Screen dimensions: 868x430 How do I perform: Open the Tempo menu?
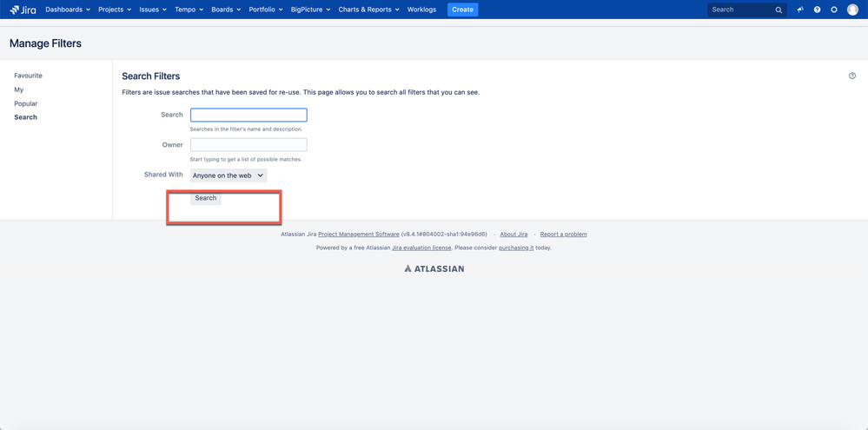(x=189, y=10)
